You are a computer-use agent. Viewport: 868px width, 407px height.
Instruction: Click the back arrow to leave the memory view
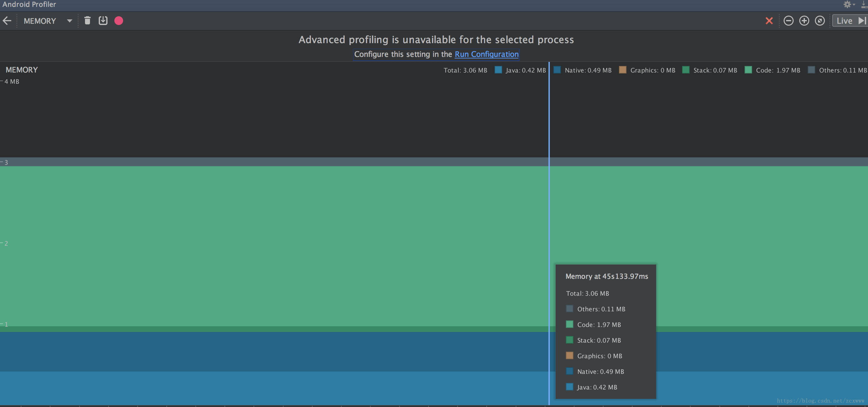(x=7, y=21)
